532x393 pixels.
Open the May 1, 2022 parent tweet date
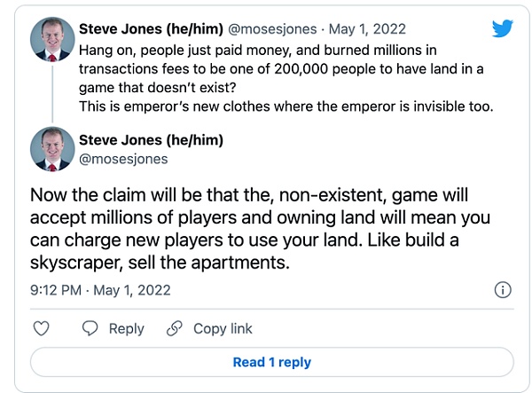click(x=367, y=29)
